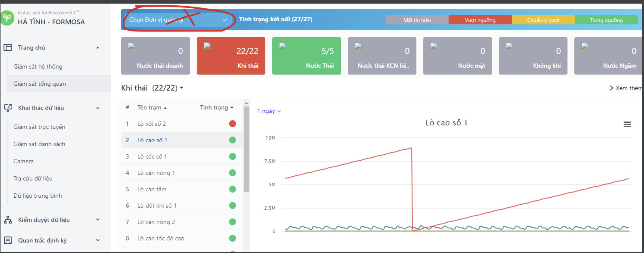
Task: Click the image icon on Nước mặt card
Action: (434, 46)
